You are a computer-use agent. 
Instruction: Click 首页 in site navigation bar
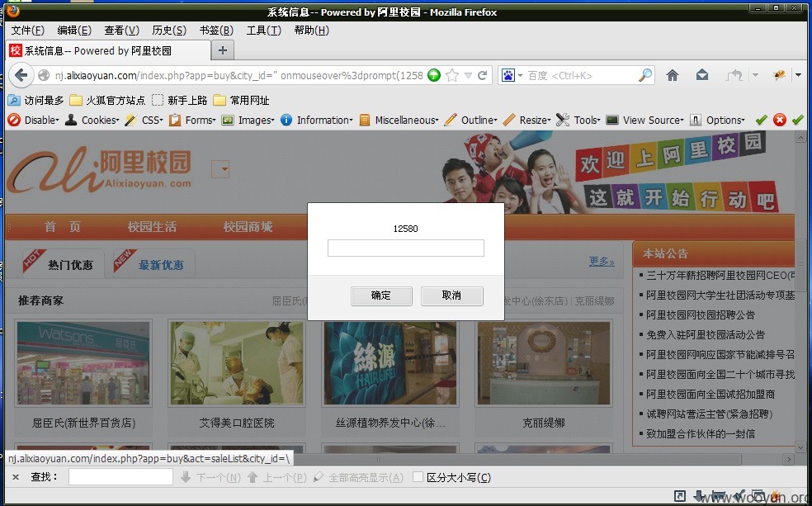click(x=62, y=227)
